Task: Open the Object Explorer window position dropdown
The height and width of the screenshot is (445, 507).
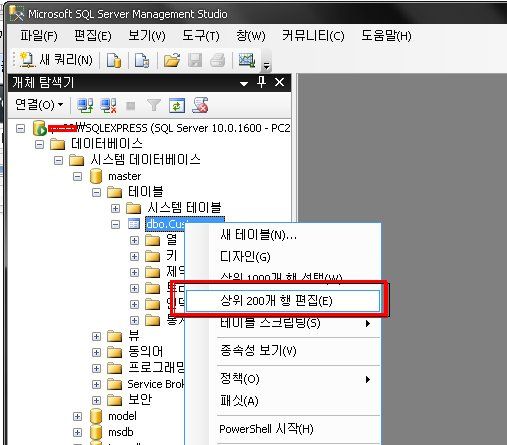Action: click(x=244, y=84)
